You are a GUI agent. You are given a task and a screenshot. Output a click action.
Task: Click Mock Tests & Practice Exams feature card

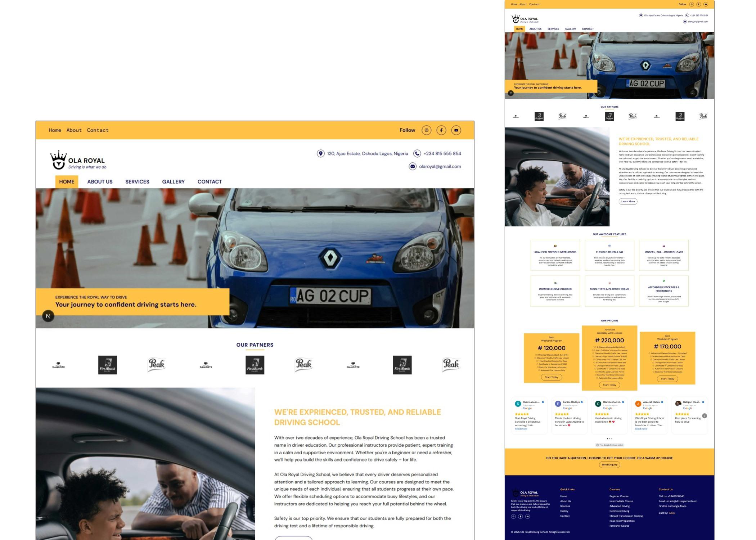pos(609,291)
